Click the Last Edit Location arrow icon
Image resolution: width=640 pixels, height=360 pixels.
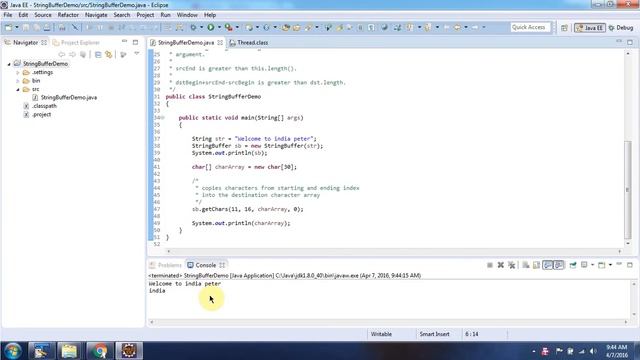446,27
